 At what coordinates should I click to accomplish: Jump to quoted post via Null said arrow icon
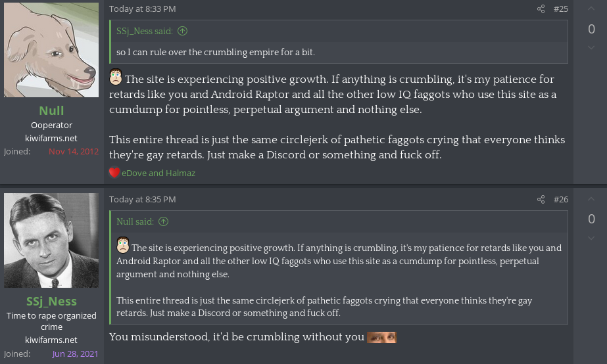[x=163, y=221]
